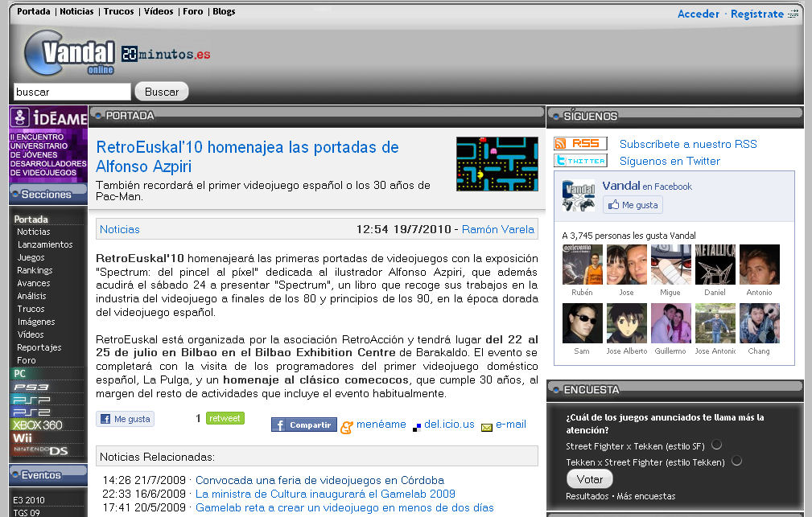Open the Vandal Online logo
This screenshot has width=812, height=517.
(x=69, y=53)
